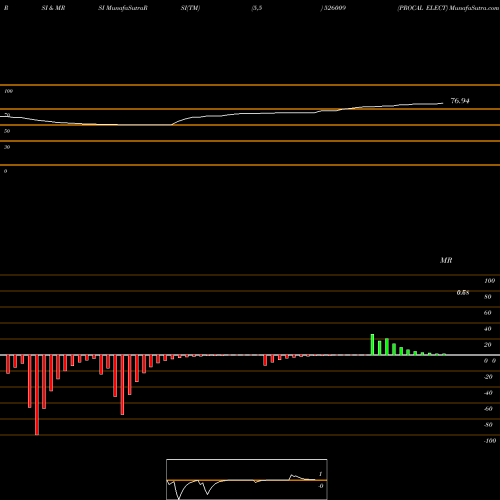This screenshot has width=500, height=500.
Task: Click the "1" label inside the mini chart
Action: click(320, 474)
